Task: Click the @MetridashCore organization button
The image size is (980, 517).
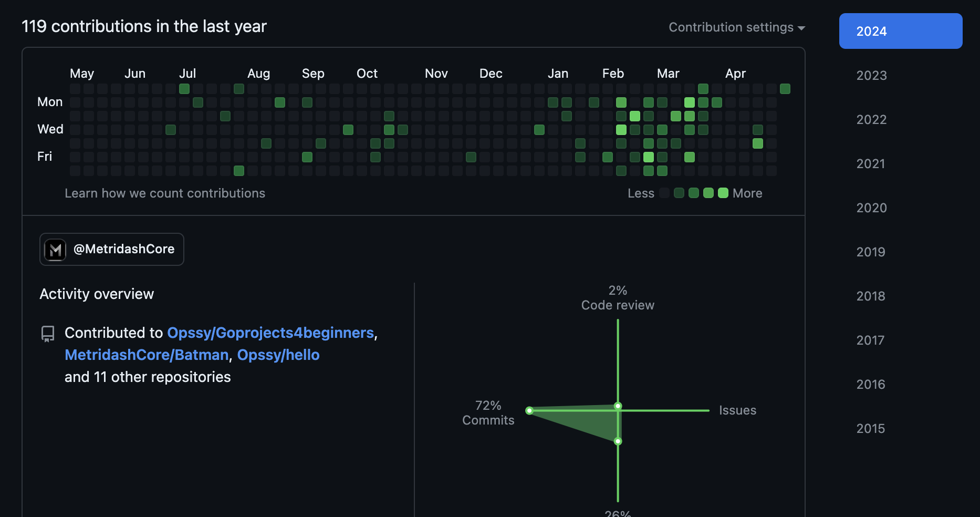Action: coord(112,250)
